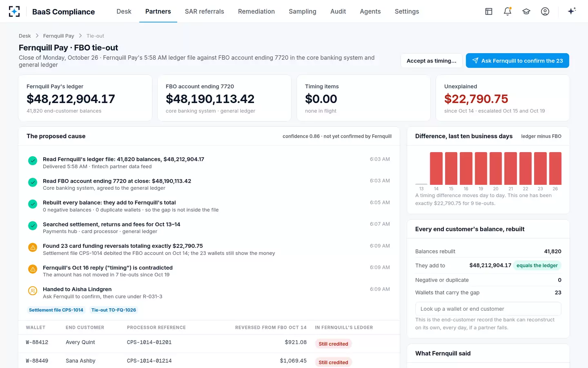This screenshot has height=368, width=588.
Task: Navigate to Desk breadcrumb link
Action: pos(25,36)
